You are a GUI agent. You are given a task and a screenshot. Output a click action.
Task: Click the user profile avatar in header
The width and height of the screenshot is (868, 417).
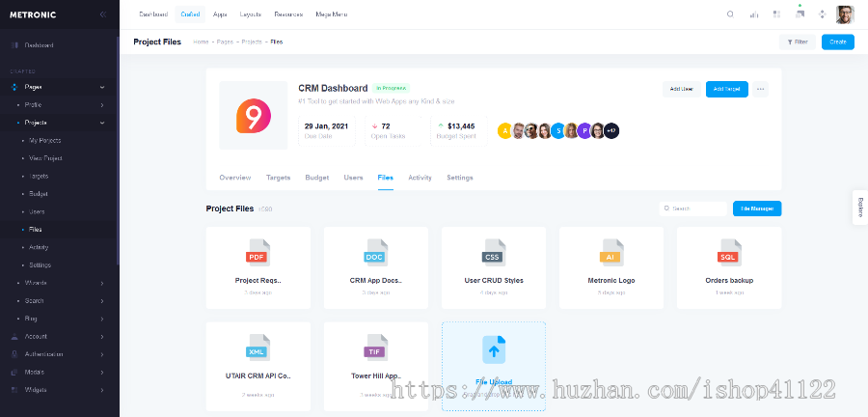(x=845, y=14)
